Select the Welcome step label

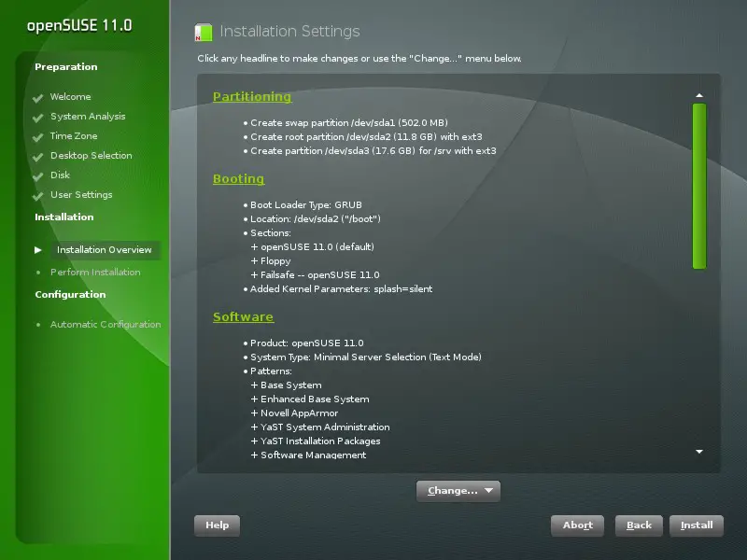[x=71, y=97]
